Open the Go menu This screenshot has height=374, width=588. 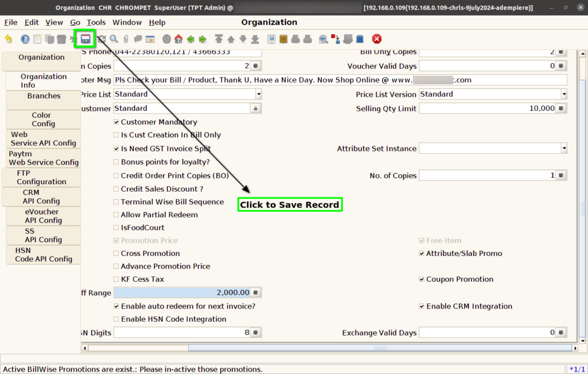coord(75,22)
